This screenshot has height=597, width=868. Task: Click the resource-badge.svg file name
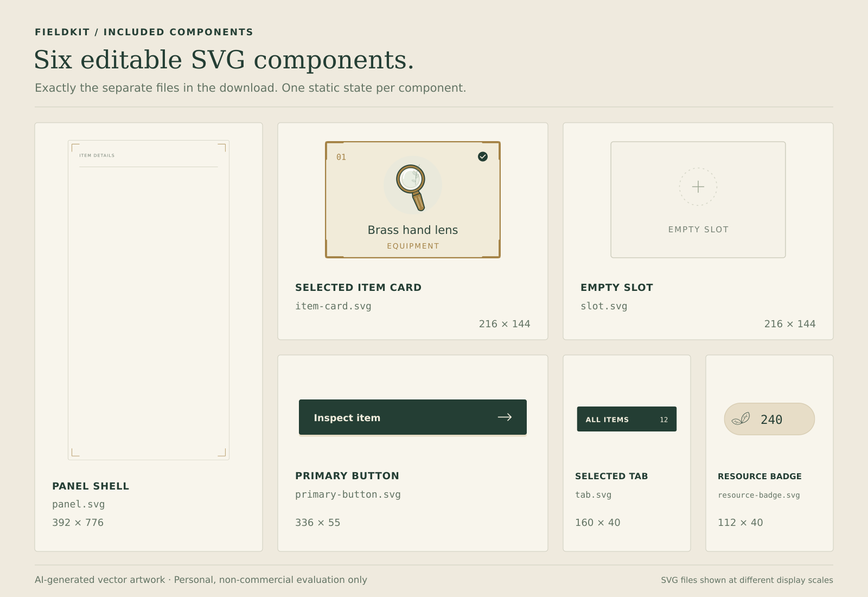pos(759,495)
